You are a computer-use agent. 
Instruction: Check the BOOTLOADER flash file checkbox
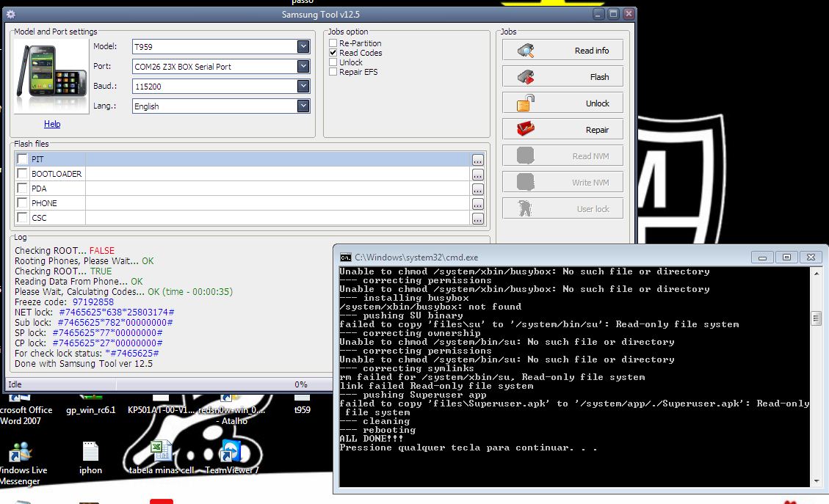point(22,173)
